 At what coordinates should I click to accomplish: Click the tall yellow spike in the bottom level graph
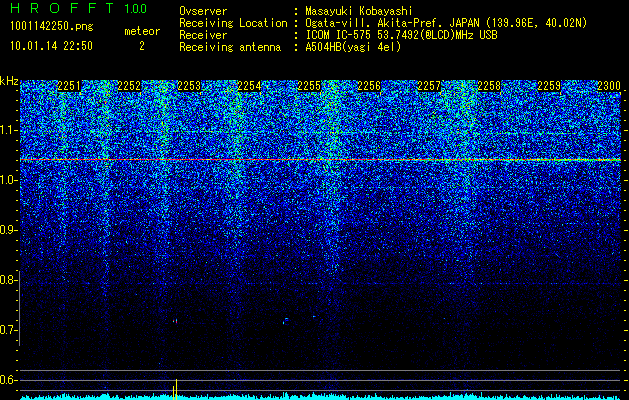click(177, 389)
